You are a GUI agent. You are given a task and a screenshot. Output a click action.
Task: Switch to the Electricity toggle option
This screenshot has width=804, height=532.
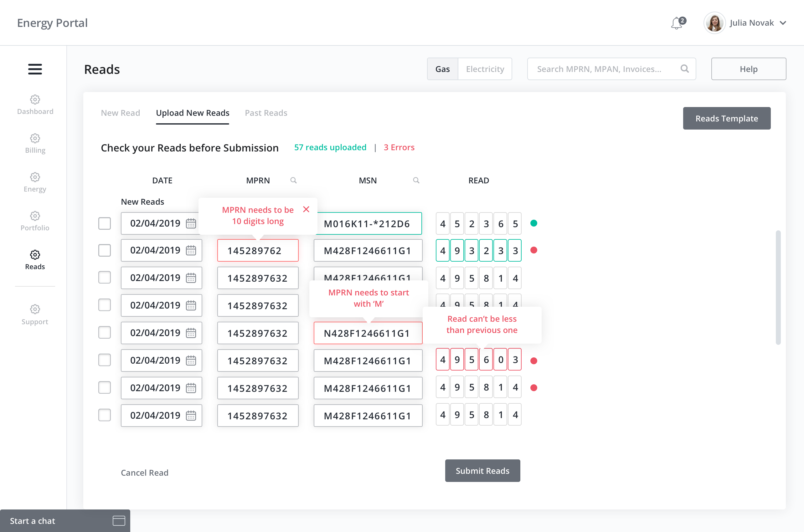click(x=485, y=69)
